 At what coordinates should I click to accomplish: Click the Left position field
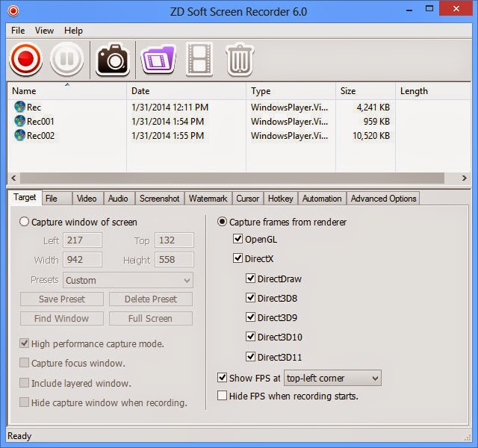(82, 240)
